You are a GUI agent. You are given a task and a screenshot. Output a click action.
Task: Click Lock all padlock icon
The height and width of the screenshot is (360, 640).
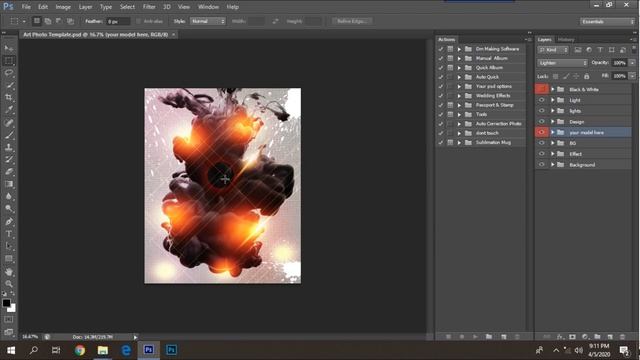(x=587, y=76)
